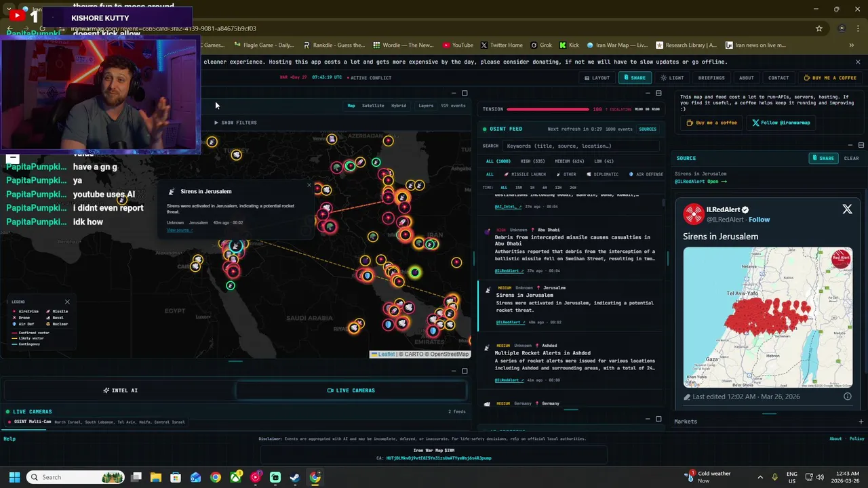868x488 pixels.
Task: Click the X logo on embedded tweet
Action: tap(847, 209)
